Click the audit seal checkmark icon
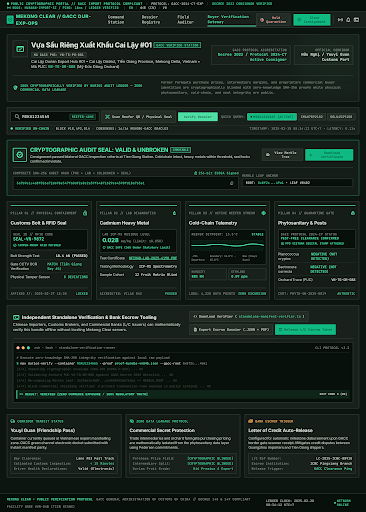The width and height of the screenshot is (366, 512). tap(20, 155)
